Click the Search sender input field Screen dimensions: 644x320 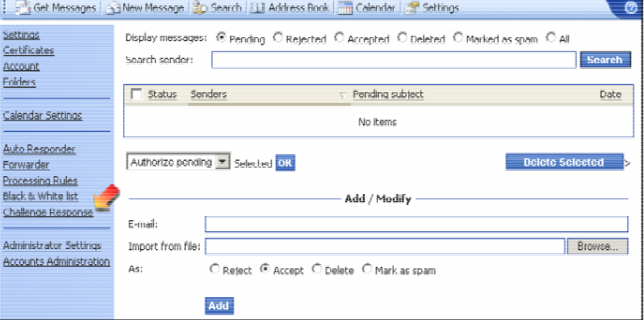click(393, 60)
